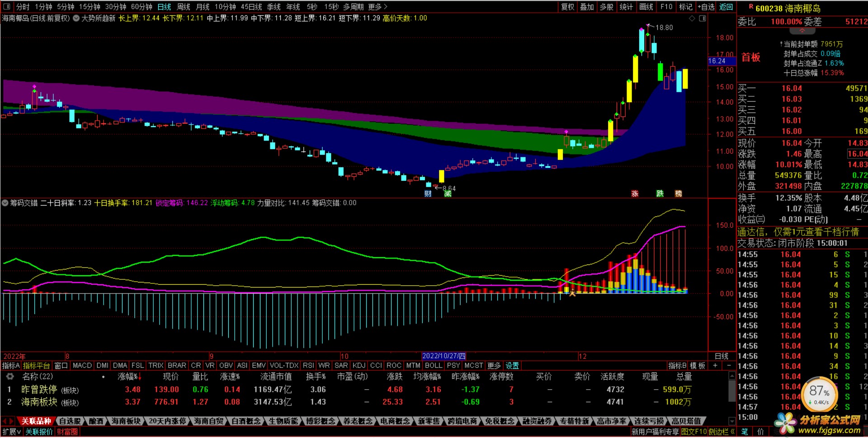This screenshot has width=868, height=438.
Task: Toggle the left panel icon beside 分时
Action: [7, 7]
